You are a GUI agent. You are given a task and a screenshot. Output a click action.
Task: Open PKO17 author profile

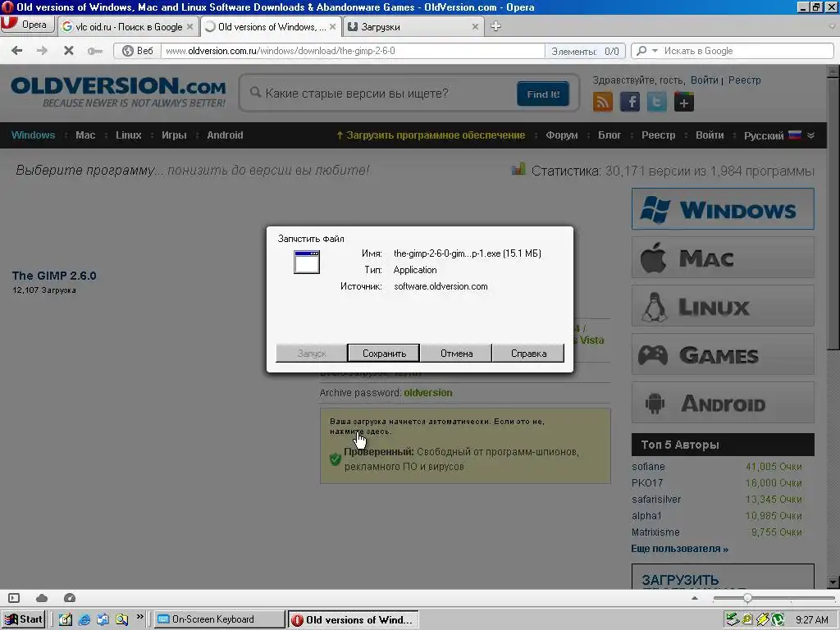click(647, 482)
